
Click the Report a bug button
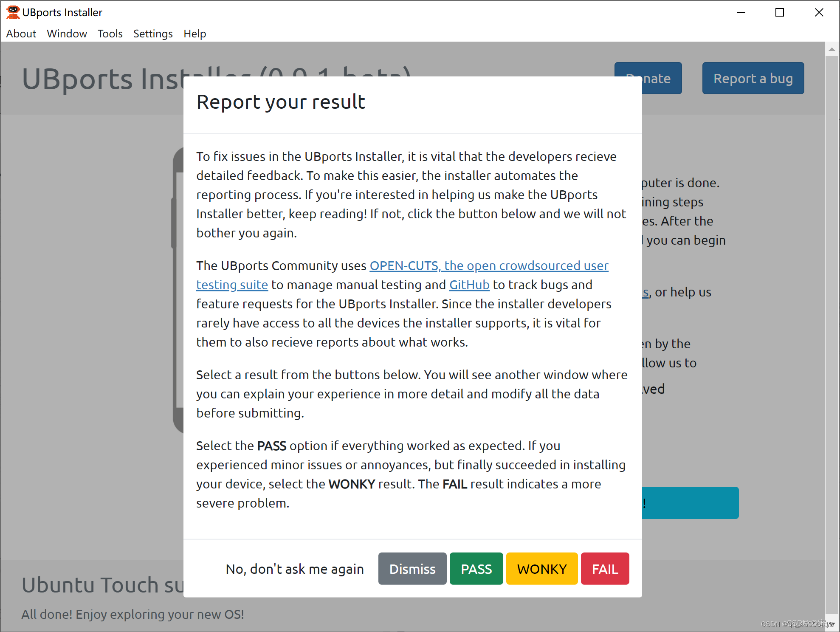click(x=753, y=79)
